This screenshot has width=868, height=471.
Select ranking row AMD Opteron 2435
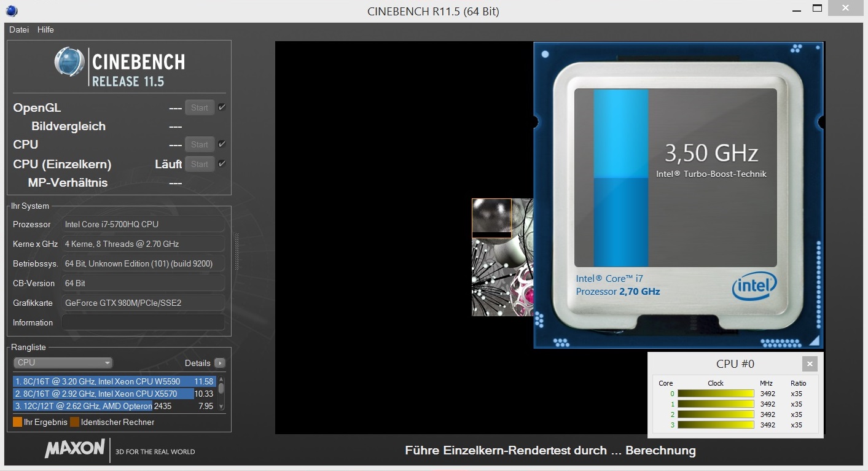pyautogui.click(x=114, y=406)
